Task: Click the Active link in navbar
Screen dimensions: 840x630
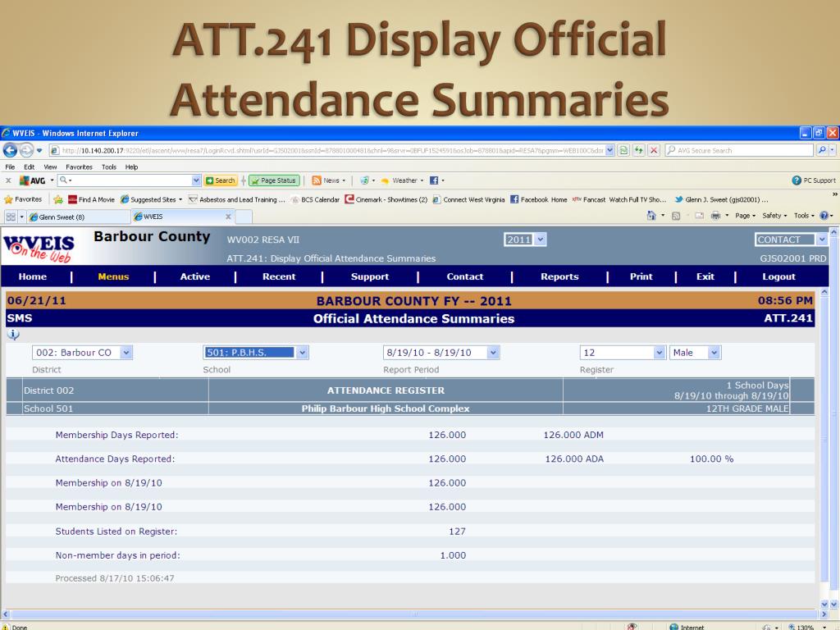Action: (195, 276)
